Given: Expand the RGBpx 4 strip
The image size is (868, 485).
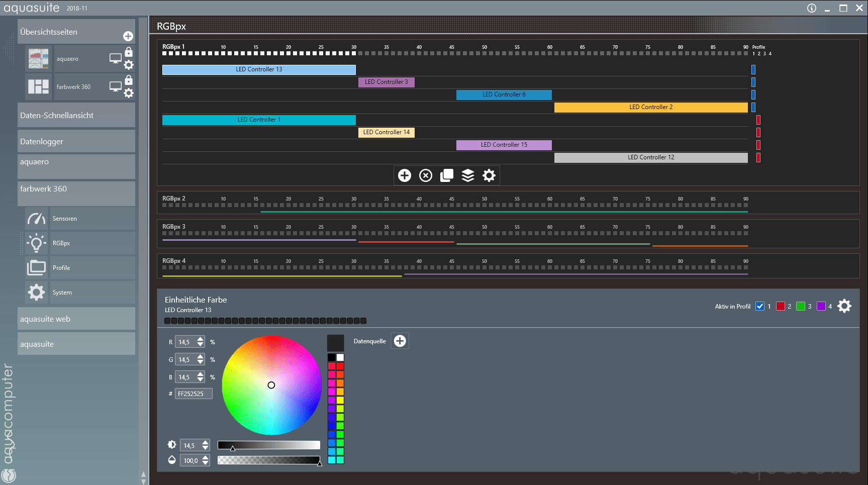Looking at the screenshot, I should [508, 266].
